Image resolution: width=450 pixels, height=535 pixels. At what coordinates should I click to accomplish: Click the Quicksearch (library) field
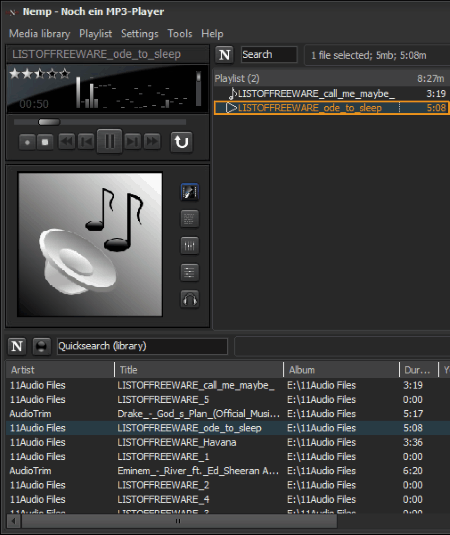coord(142,346)
